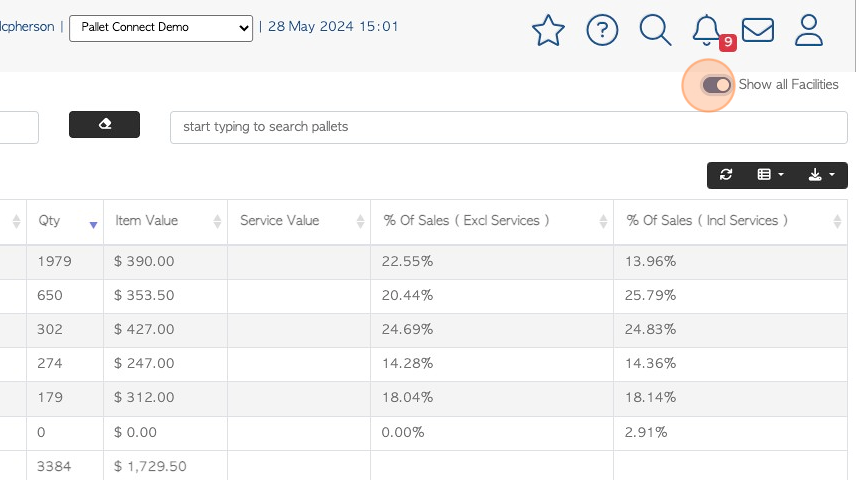860x480 pixels.
Task: Sort by % Of Sales (Incl Services)
Action: pos(731,221)
